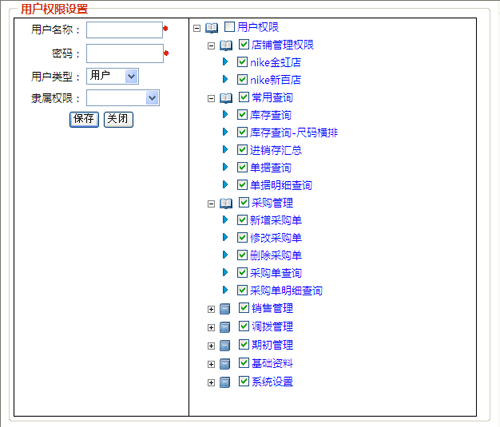Click the closed-book icon beside 系统设置

click(225, 382)
